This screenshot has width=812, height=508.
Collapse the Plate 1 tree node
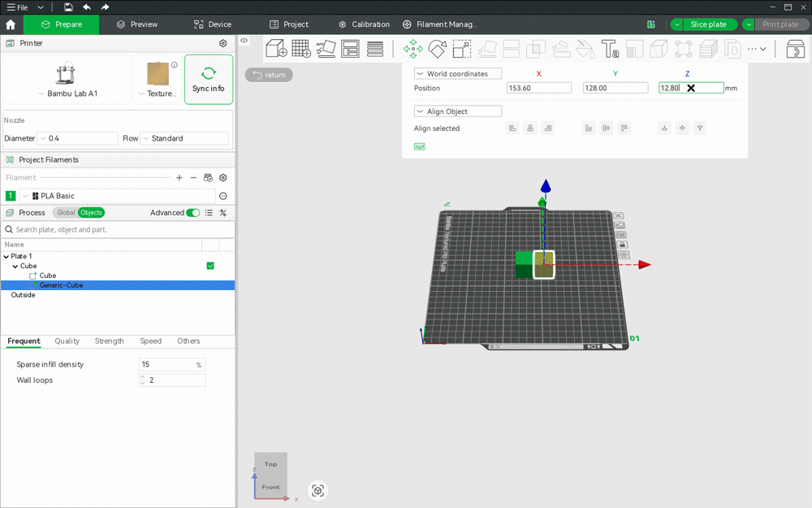click(6, 257)
